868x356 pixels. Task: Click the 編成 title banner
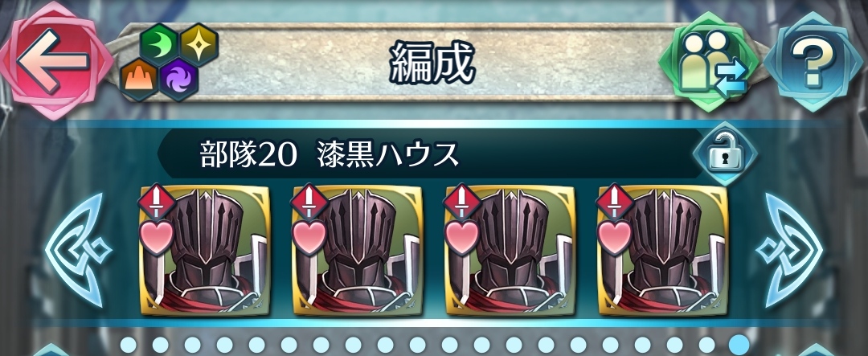point(432,62)
